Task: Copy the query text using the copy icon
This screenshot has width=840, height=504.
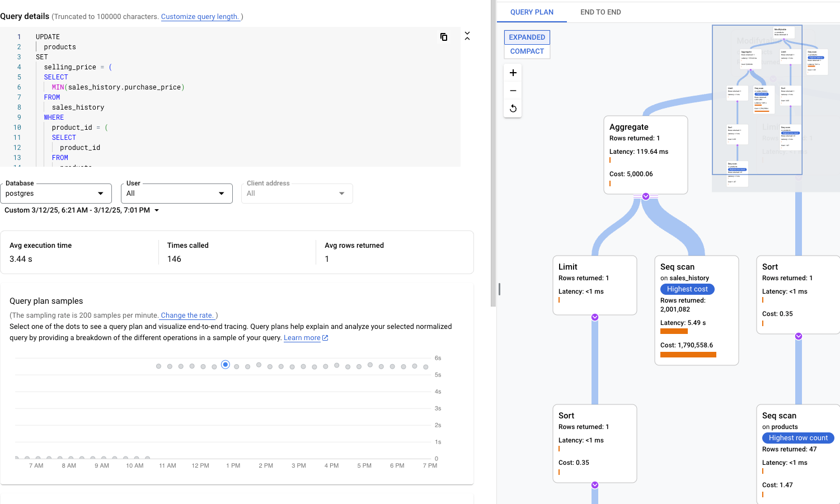Action: point(444,36)
